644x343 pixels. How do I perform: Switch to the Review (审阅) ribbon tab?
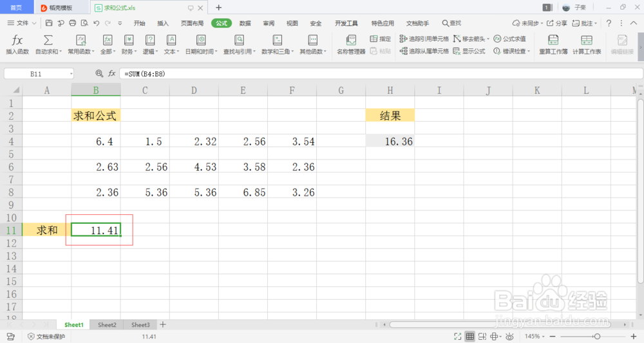[x=269, y=23]
